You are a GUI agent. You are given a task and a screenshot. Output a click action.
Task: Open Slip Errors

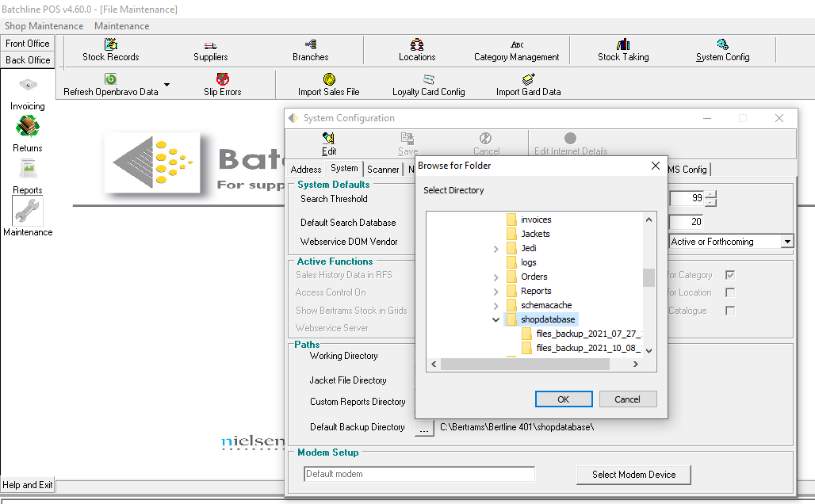[x=223, y=86]
